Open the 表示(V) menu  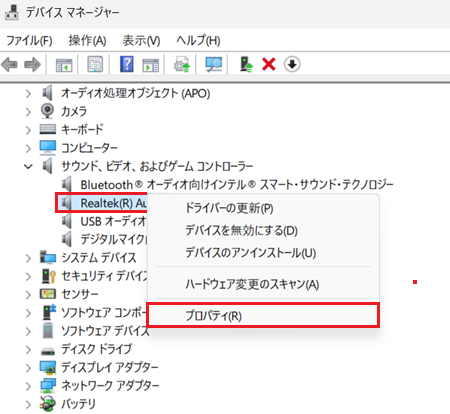point(141,41)
